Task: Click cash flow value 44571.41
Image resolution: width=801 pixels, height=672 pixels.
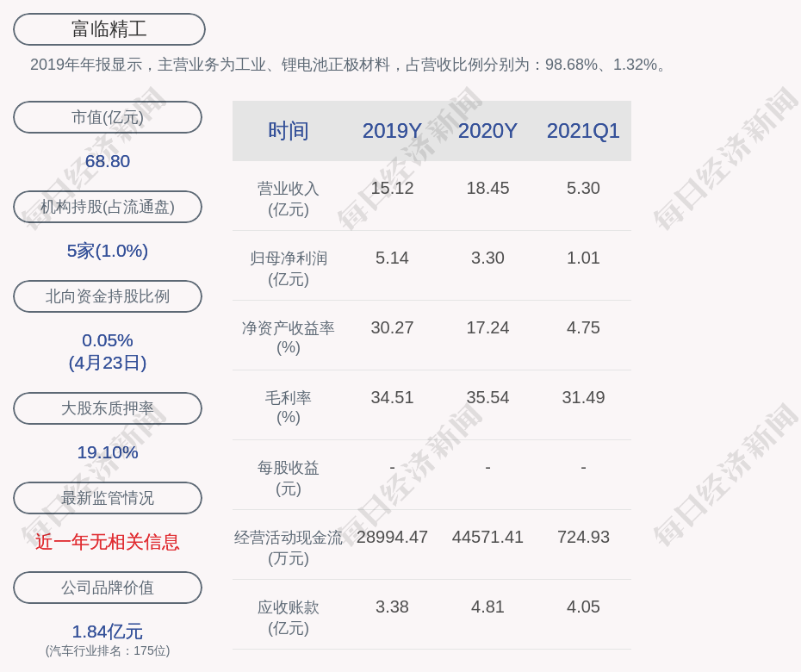Action: tap(487, 537)
